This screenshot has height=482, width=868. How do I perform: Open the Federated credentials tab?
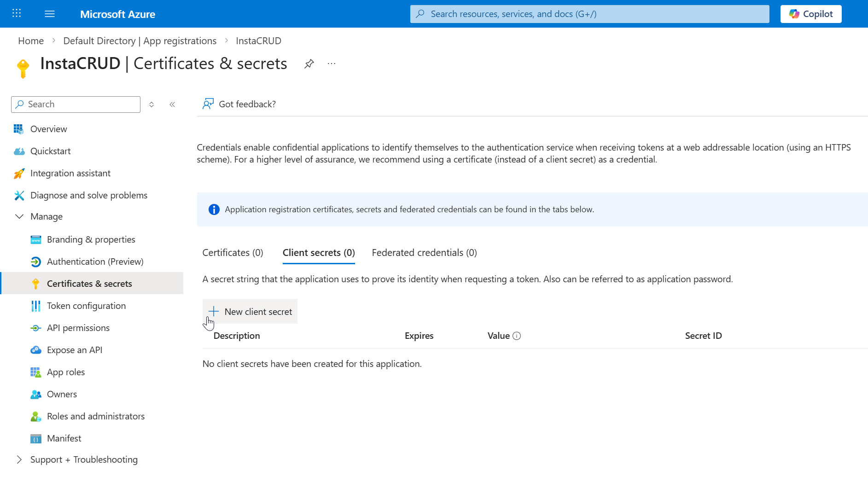424,252
